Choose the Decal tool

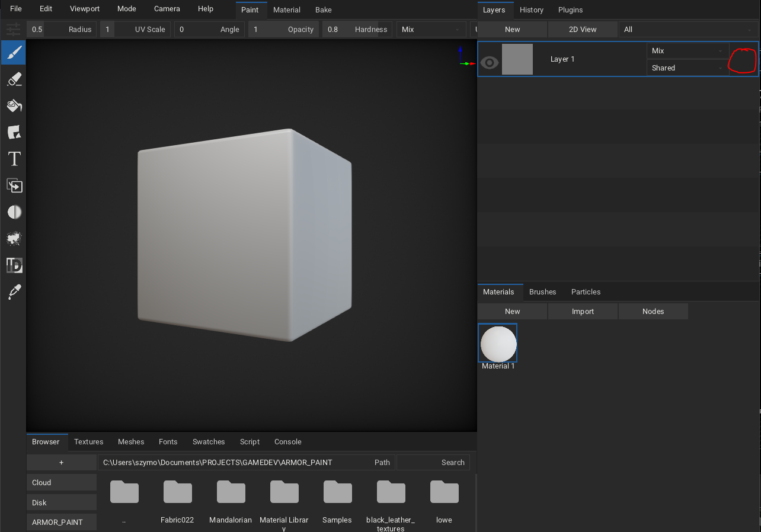click(13, 132)
